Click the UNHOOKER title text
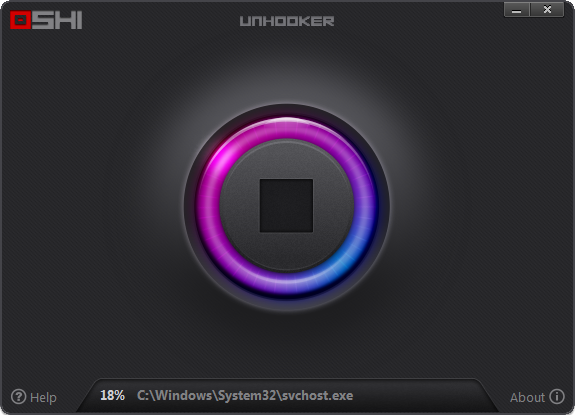 coord(287,21)
